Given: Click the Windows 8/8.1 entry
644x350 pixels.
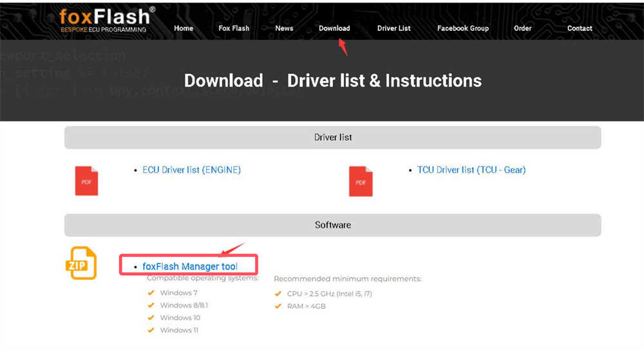Looking at the screenshot, I should (x=184, y=305).
